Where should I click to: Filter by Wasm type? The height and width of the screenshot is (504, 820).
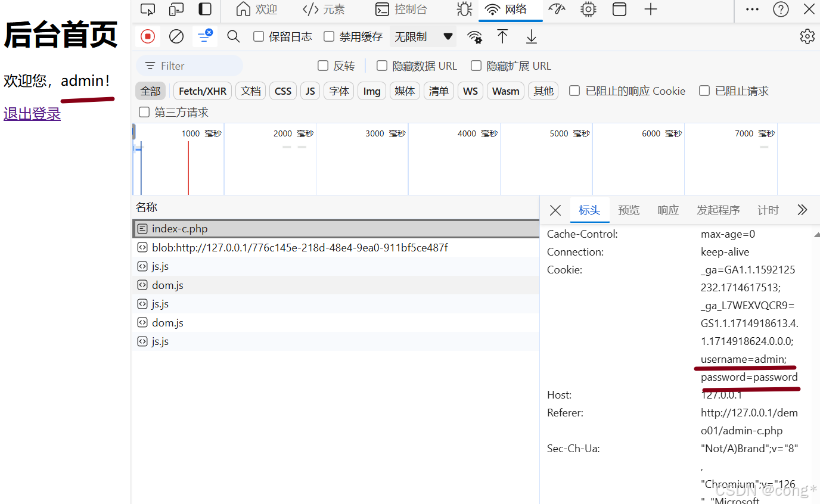point(506,91)
